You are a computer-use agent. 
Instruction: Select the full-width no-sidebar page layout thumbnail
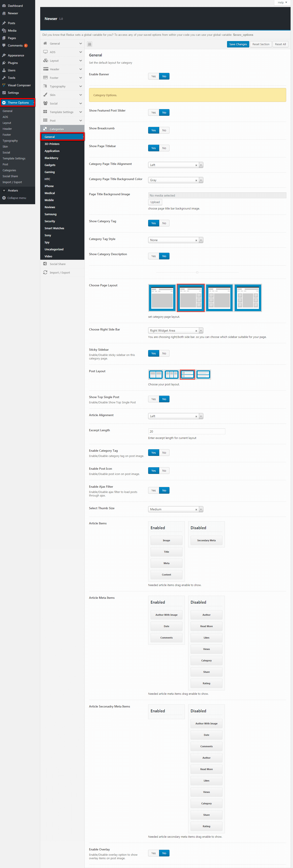[x=162, y=298]
